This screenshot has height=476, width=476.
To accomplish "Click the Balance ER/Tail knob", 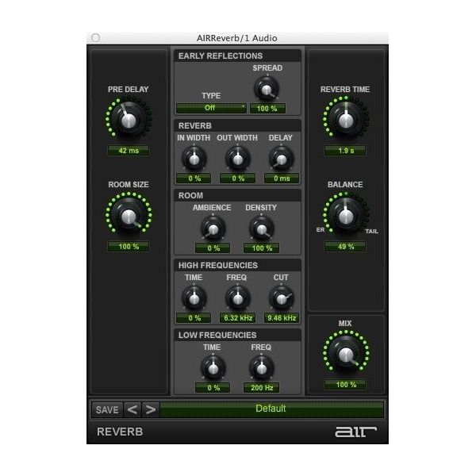I will (346, 215).
